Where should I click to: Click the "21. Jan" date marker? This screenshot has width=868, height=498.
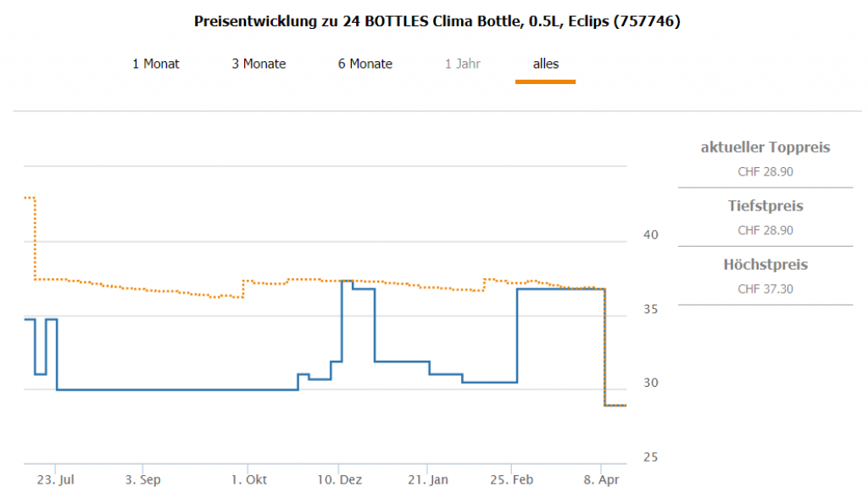pyautogui.click(x=428, y=479)
